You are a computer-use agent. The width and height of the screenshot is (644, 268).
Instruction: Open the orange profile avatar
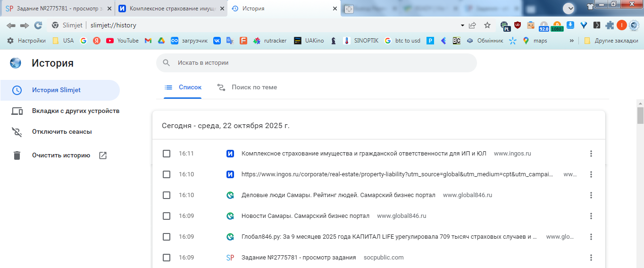pos(621,25)
